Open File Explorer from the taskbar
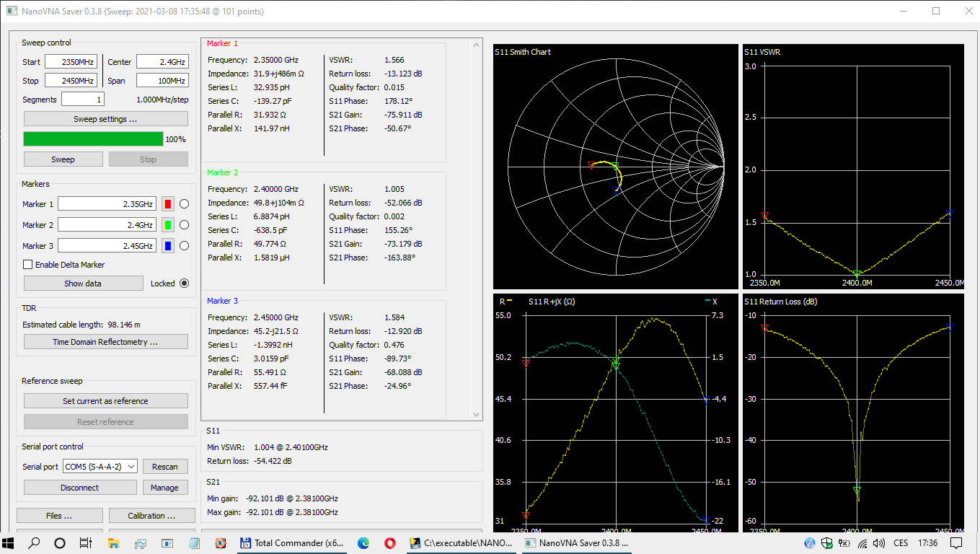980x554 pixels. [x=114, y=542]
